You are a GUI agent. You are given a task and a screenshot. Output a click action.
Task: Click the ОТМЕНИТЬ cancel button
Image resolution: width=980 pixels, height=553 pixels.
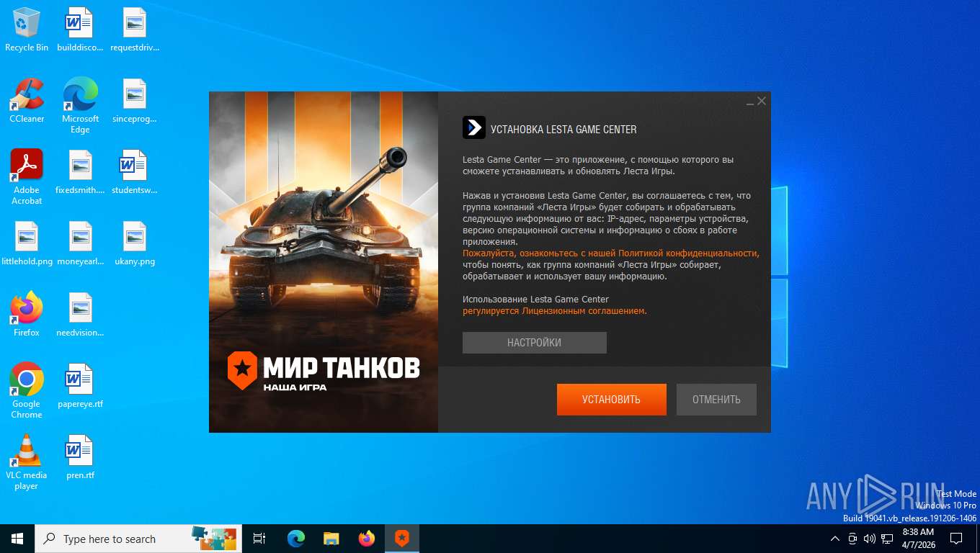pos(716,400)
